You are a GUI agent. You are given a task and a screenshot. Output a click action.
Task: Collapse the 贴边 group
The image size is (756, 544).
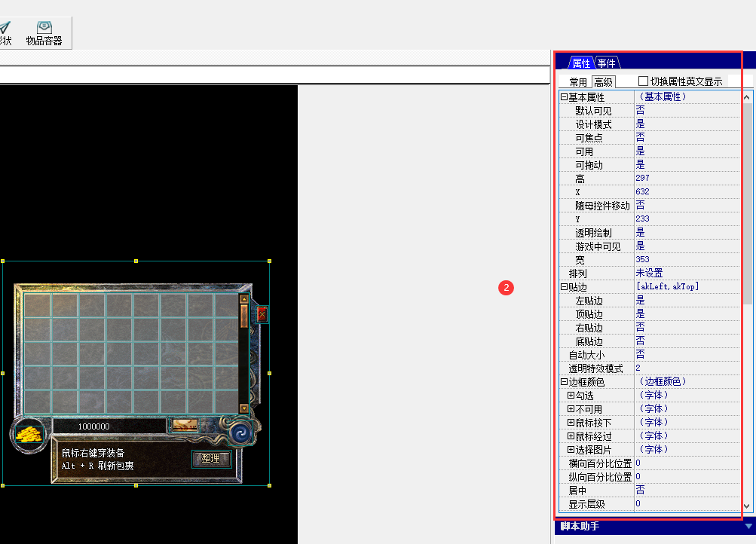(x=564, y=287)
